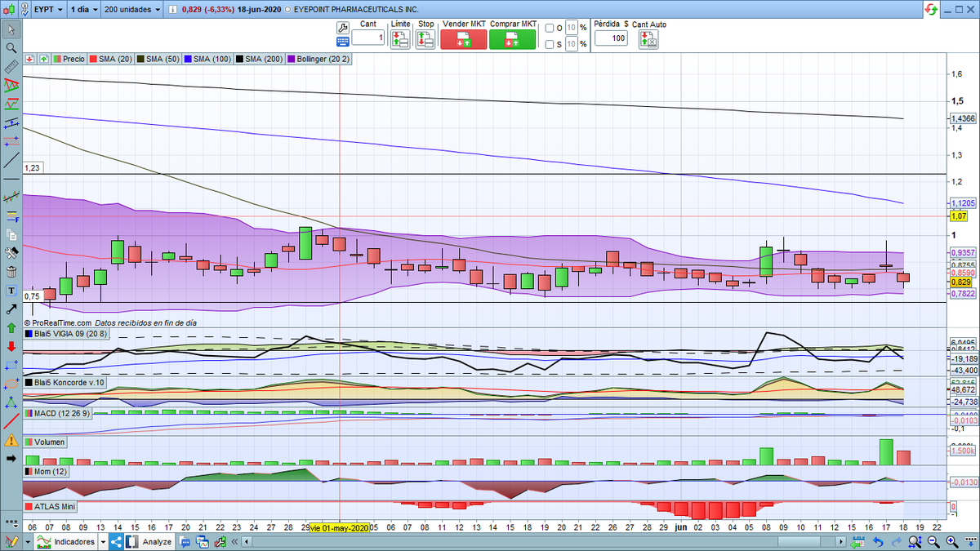Pick the ruler measurement tool
This screenshot has height=551, width=980.
[11, 67]
